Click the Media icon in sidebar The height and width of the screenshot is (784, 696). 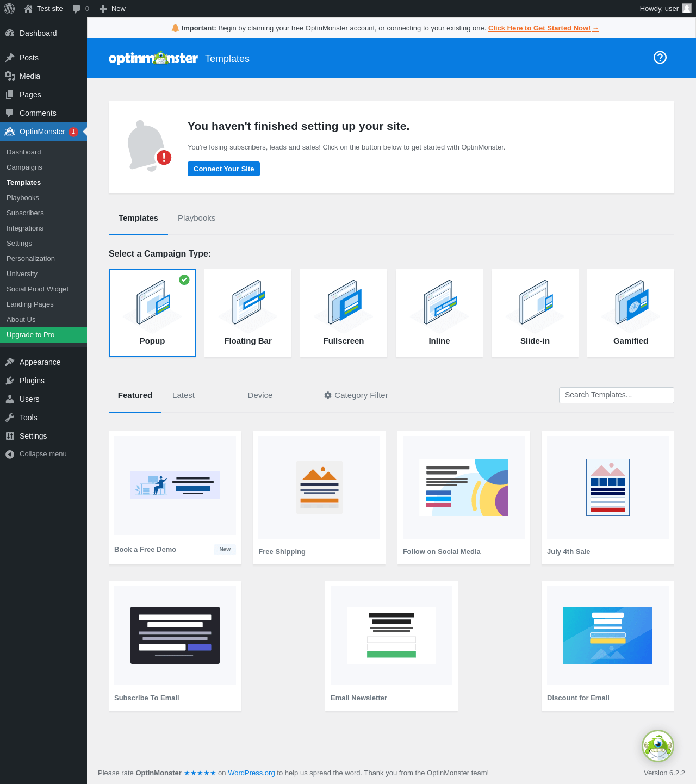10,76
